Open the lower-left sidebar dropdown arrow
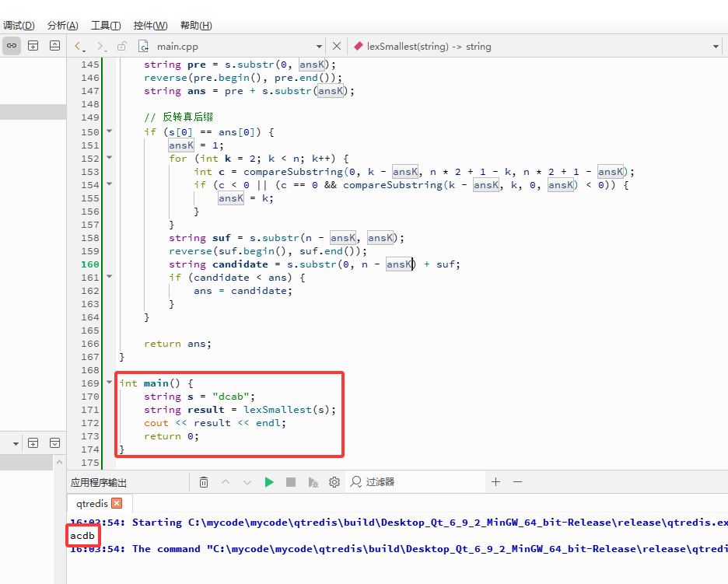The width and height of the screenshot is (728, 584). (16, 444)
